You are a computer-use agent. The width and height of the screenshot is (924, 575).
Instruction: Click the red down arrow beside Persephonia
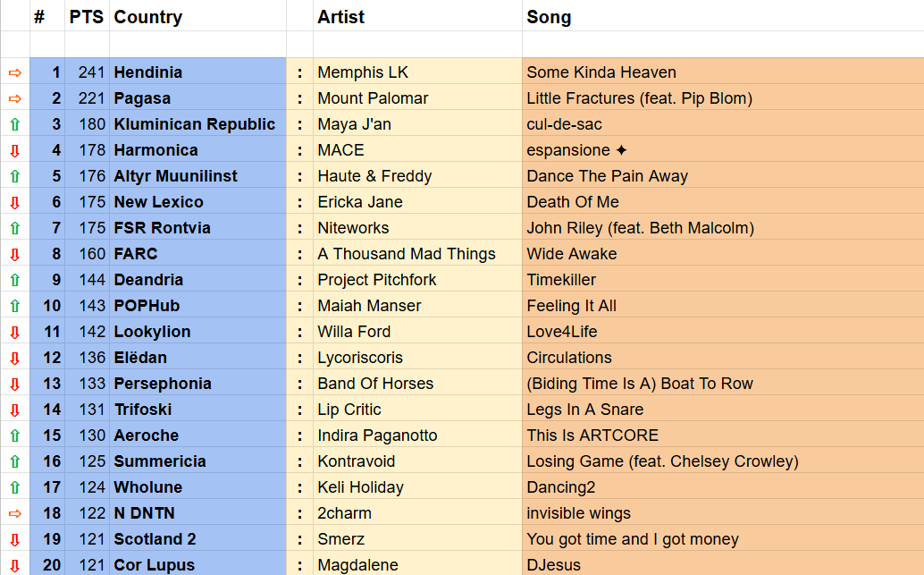(x=14, y=384)
